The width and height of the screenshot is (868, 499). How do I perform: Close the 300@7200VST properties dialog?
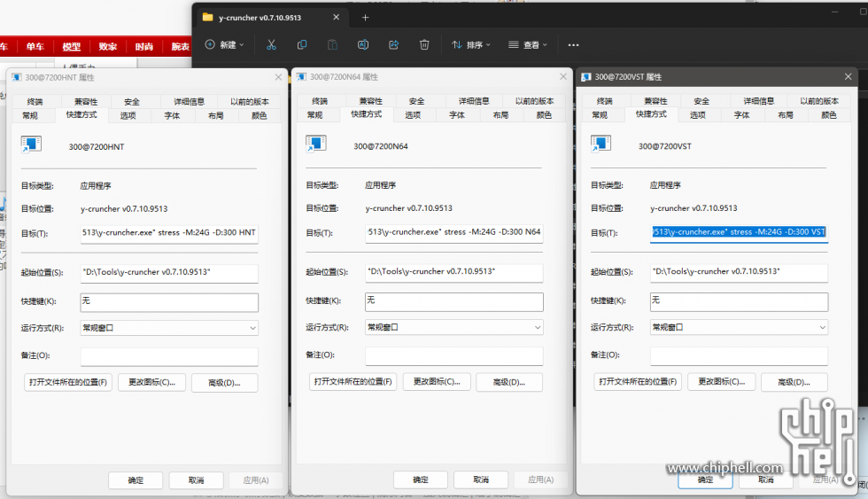849,76
